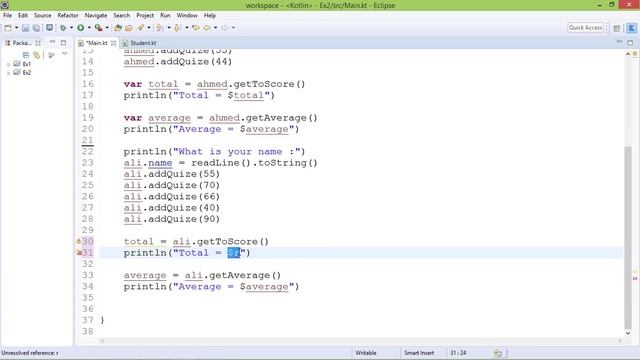Open the Forward history dropdown arrow
Viewport: 640px width, 360px height.
click(233, 28)
